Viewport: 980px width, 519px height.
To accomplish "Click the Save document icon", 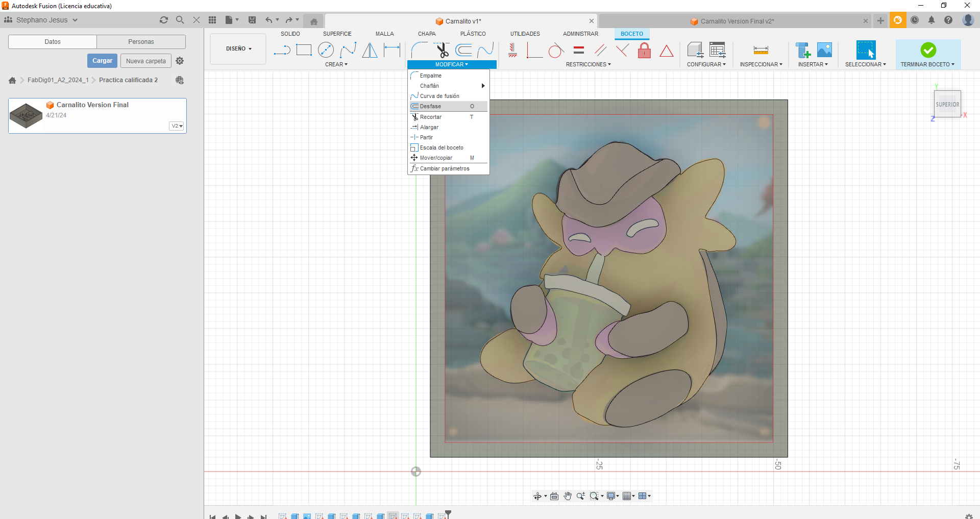I will [x=252, y=20].
